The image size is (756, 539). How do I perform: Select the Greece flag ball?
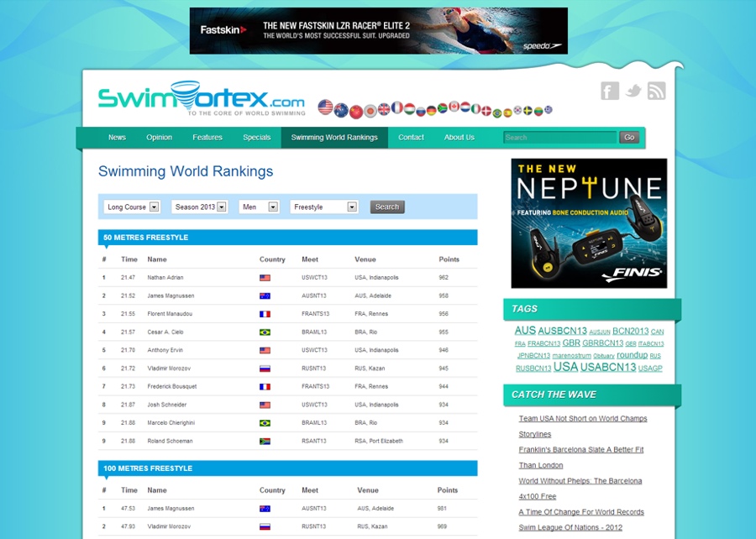pyautogui.click(x=549, y=109)
